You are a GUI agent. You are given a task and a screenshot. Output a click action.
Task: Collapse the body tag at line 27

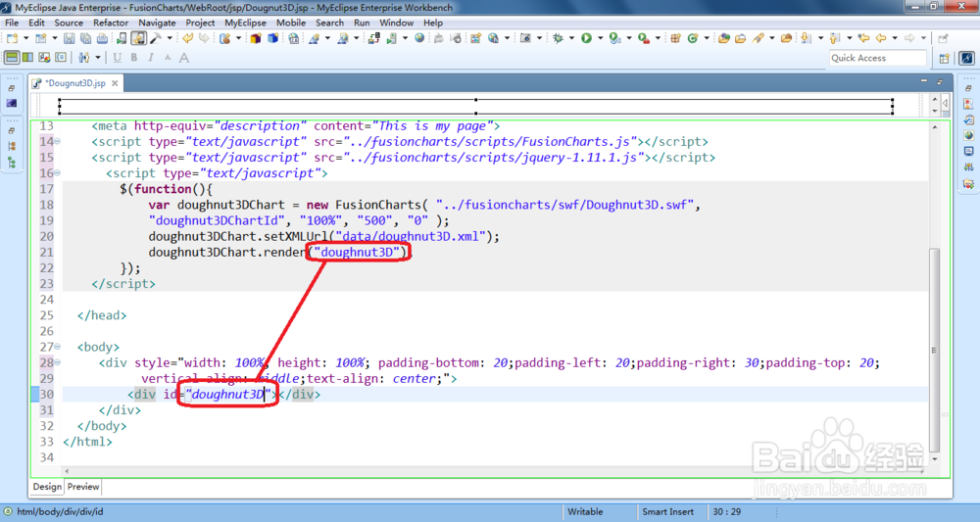[x=58, y=347]
